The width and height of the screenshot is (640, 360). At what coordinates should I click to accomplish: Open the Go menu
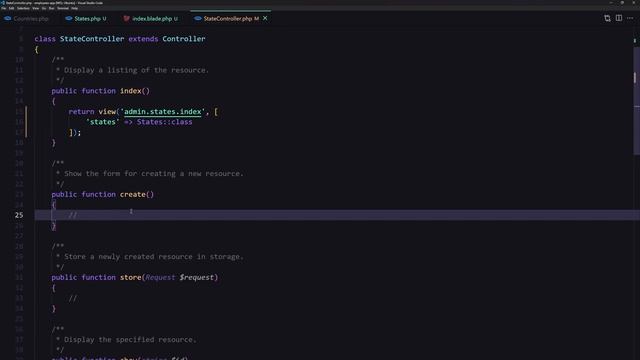[44, 8]
